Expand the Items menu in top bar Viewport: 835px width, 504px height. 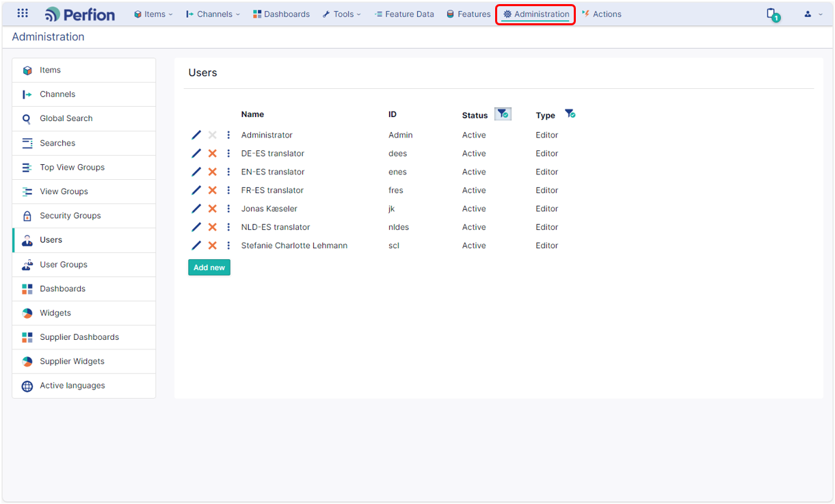point(153,14)
